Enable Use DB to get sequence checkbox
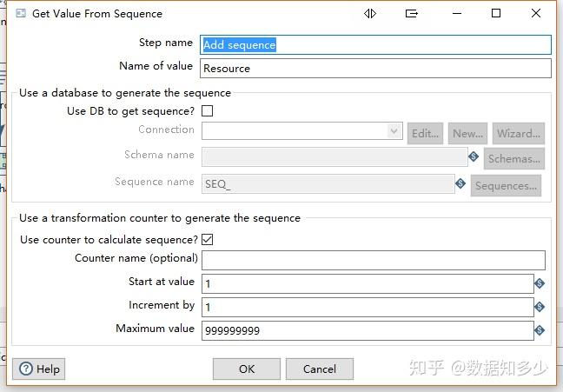Screen dimensions: 563x392 [207, 111]
